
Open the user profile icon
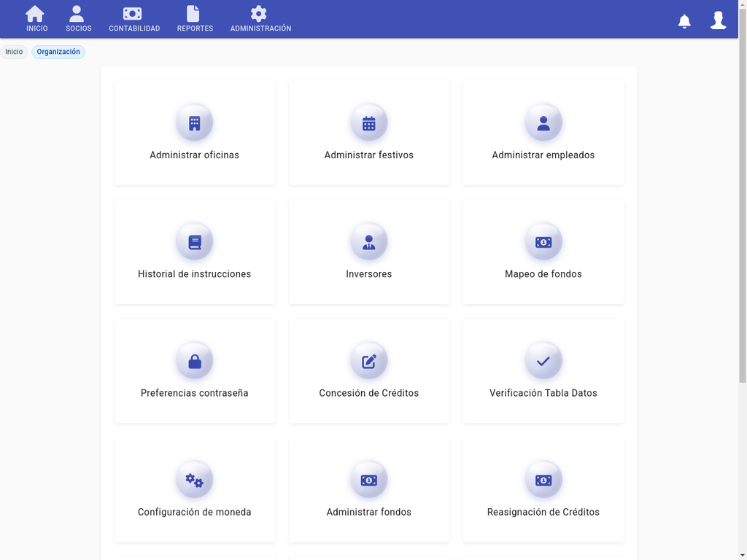(718, 19)
